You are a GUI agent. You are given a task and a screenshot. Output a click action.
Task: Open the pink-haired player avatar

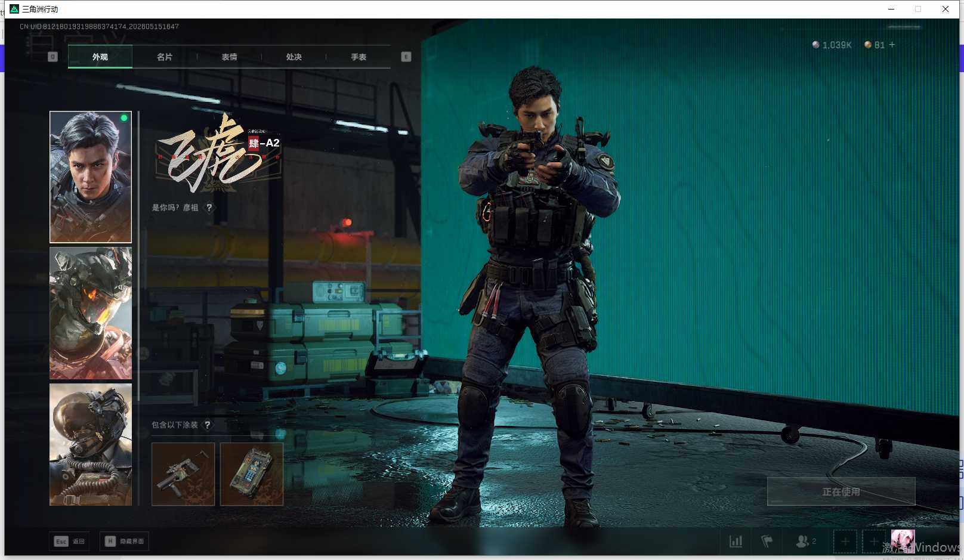pyautogui.click(x=903, y=542)
